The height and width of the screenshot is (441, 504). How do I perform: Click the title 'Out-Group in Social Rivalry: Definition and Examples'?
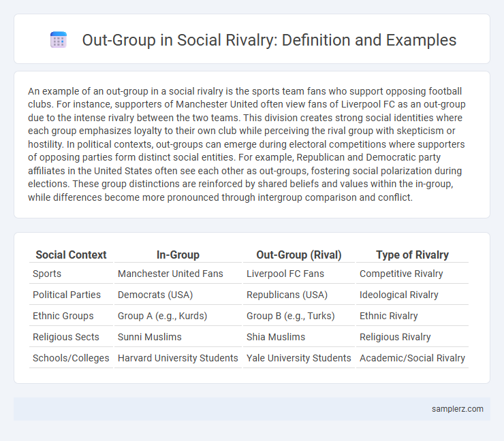click(x=269, y=40)
